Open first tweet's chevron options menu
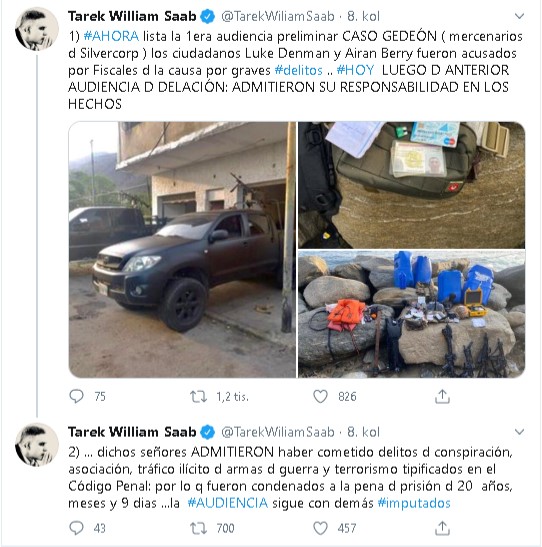The image size is (542, 547). point(519,16)
